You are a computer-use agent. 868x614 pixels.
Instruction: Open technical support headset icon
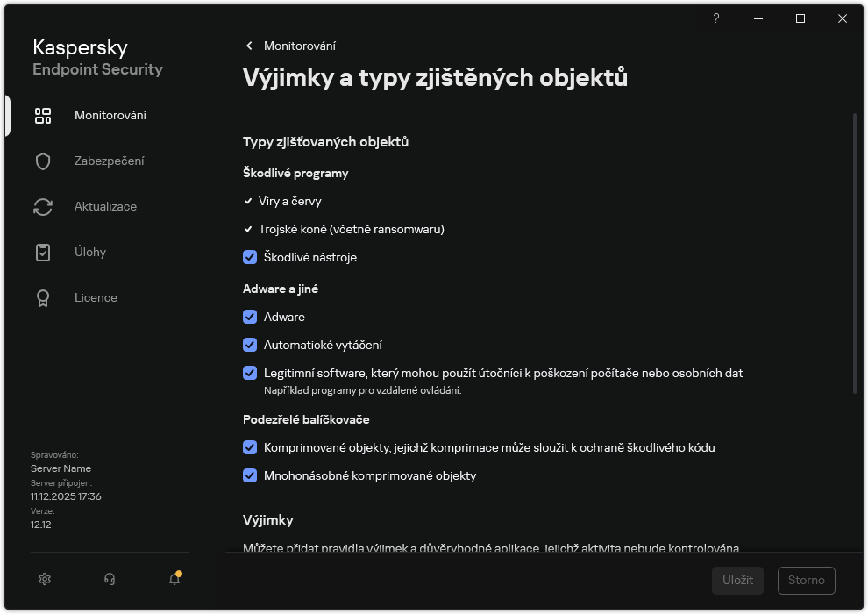coord(109,579)
